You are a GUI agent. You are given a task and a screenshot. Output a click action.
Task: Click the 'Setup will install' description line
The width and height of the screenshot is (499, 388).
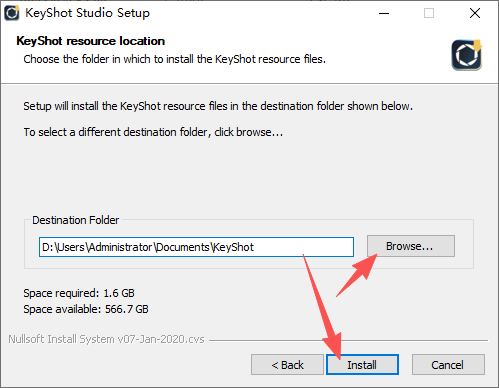[x=218, y=106]
